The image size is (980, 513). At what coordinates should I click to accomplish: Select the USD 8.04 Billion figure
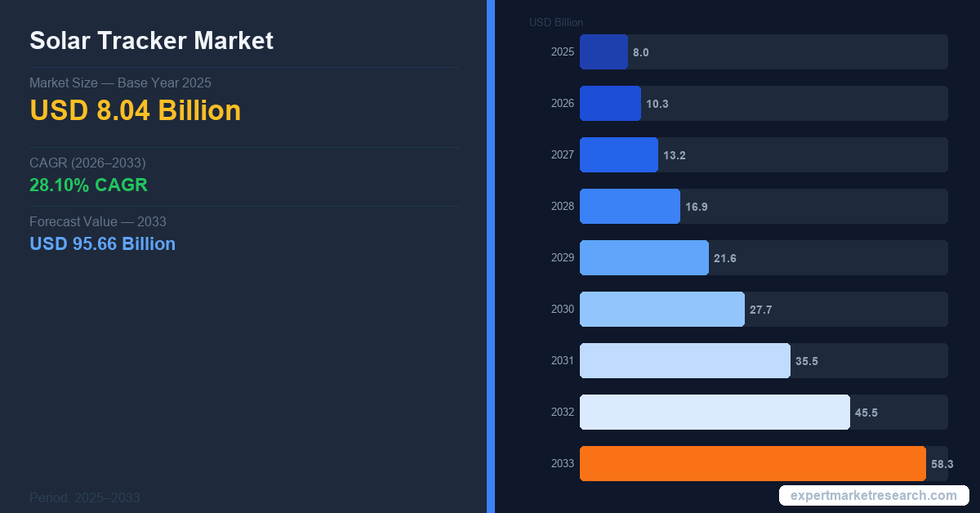(135, 110)
